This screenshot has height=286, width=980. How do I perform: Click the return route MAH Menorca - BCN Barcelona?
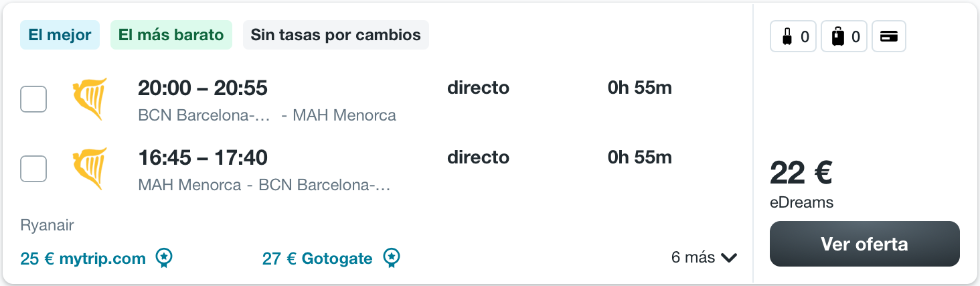click(264, 185)
